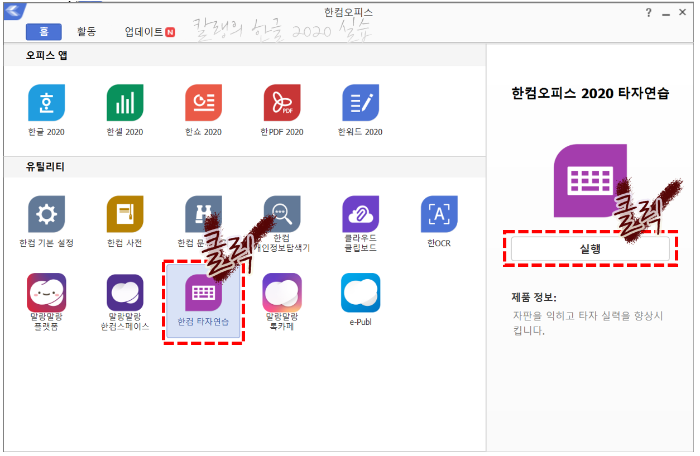
Task: Open the 한쇼 2020 presentation icon
Action: coord(204,103)
